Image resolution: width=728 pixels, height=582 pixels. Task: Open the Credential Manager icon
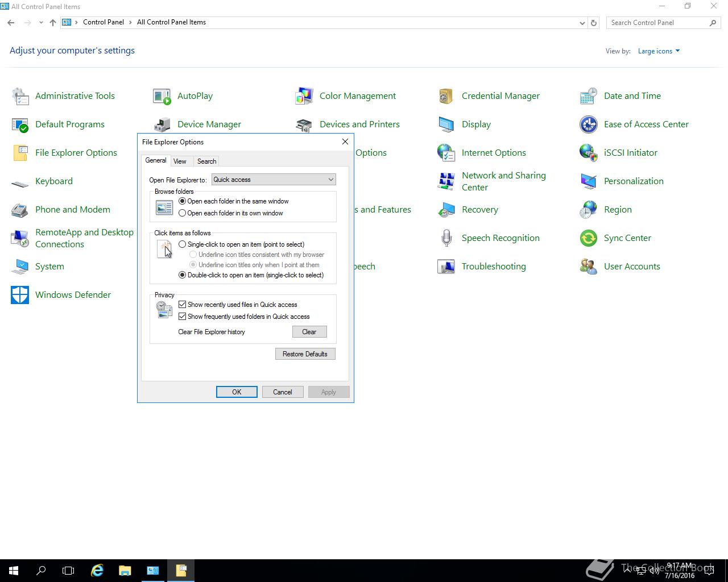tap(446, 96)
